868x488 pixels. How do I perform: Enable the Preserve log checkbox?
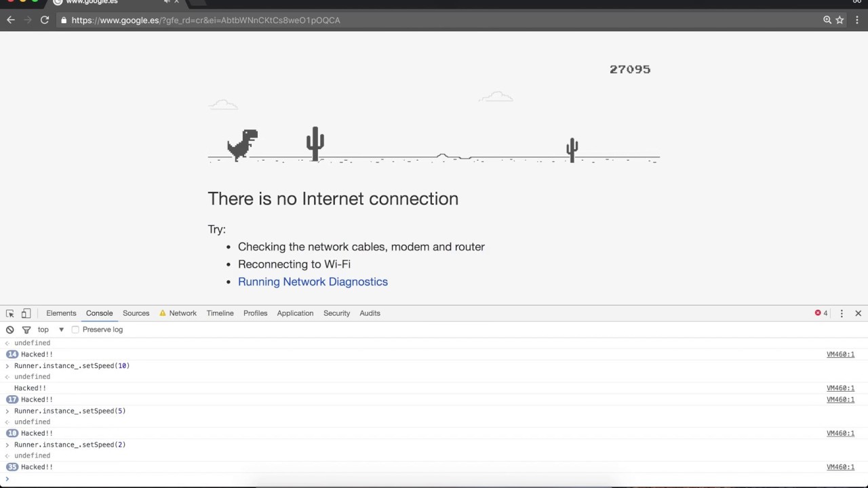coord(75,329)
